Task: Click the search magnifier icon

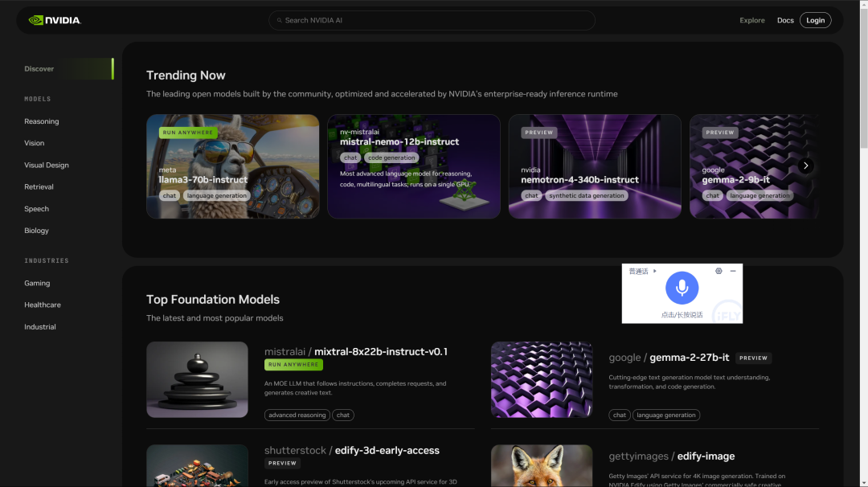Action: (x=279, y=20)
